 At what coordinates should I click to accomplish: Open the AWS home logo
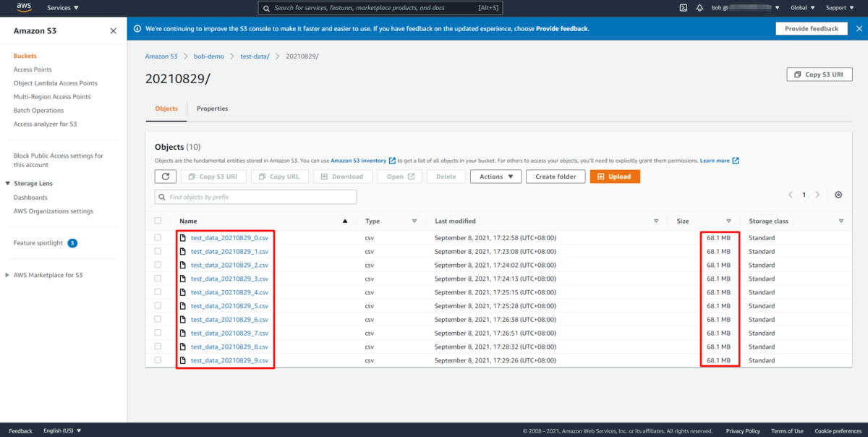coord(24,8)
